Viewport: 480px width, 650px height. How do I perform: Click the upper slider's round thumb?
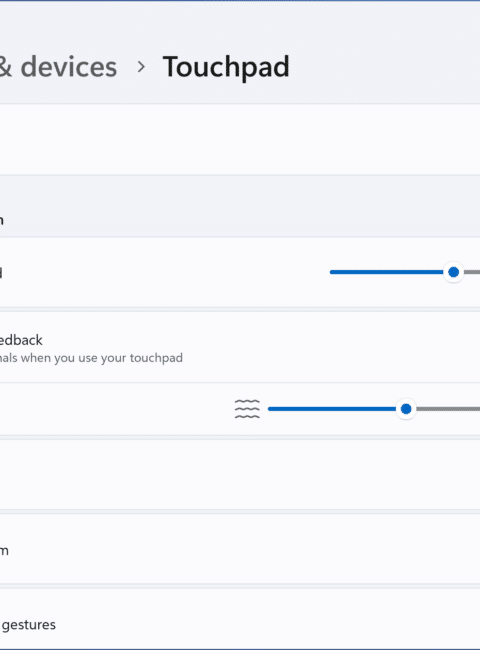pos(453,272)
